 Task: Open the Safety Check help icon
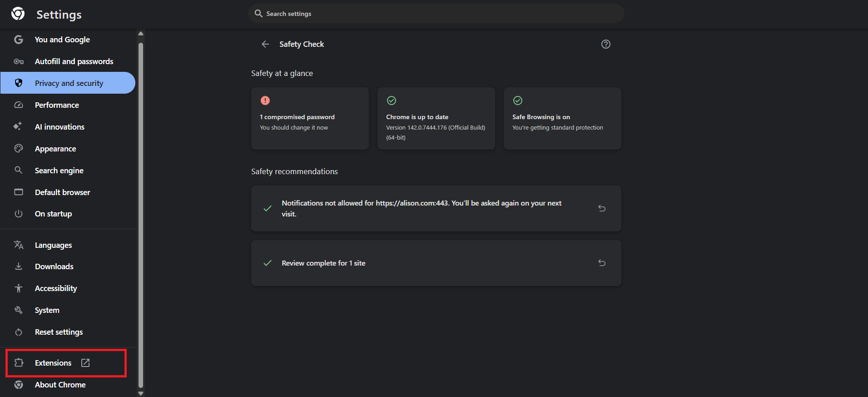coord(605,44)
